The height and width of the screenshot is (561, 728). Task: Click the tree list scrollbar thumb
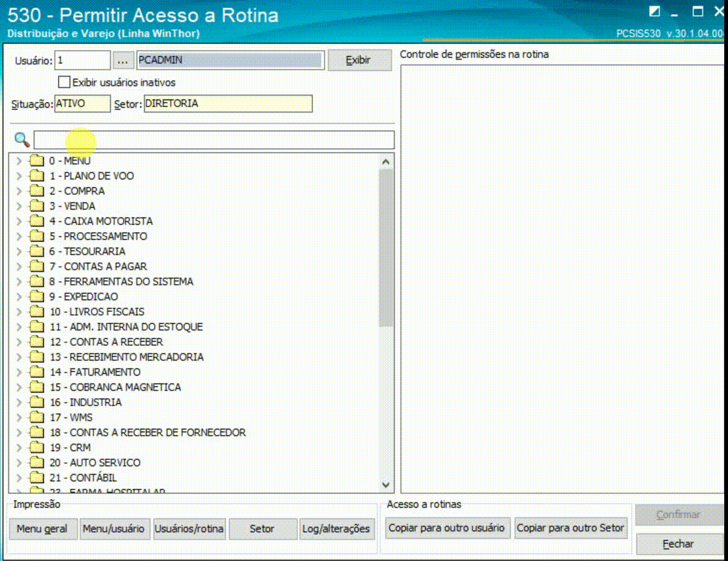386,248
